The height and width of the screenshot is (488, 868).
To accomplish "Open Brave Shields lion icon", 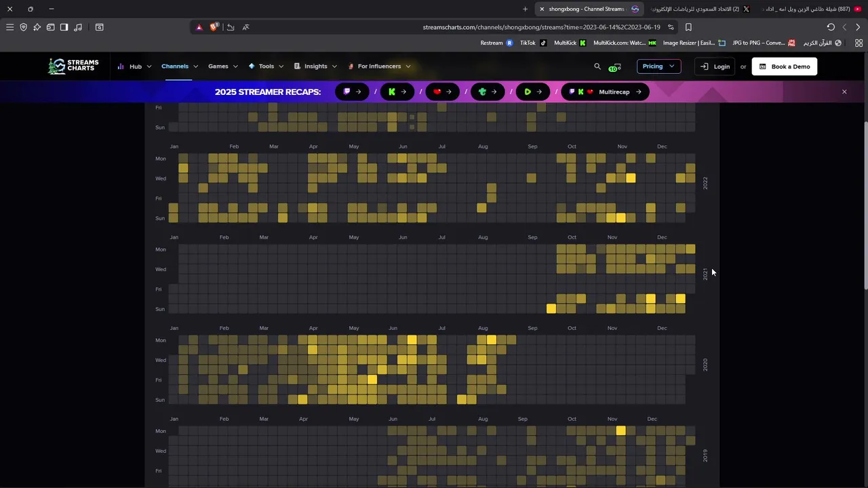I will (x=214, y=27).
